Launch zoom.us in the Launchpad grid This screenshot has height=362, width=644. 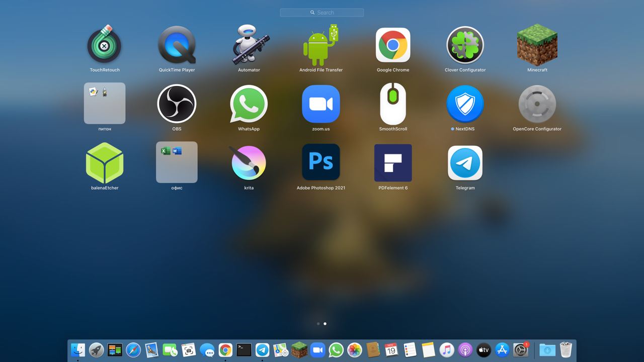321,104
